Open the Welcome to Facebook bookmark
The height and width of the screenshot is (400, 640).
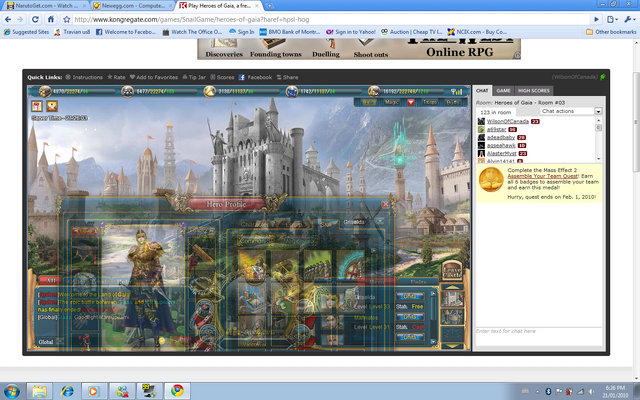[126, 32]
